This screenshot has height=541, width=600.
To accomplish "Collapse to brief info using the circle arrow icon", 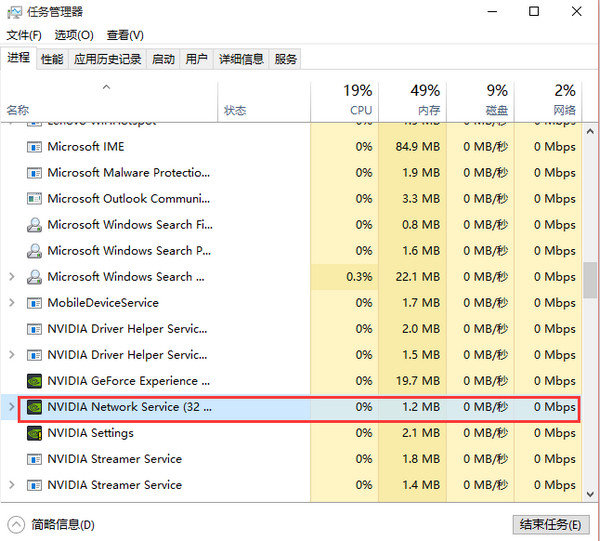I will click(16, 525).
